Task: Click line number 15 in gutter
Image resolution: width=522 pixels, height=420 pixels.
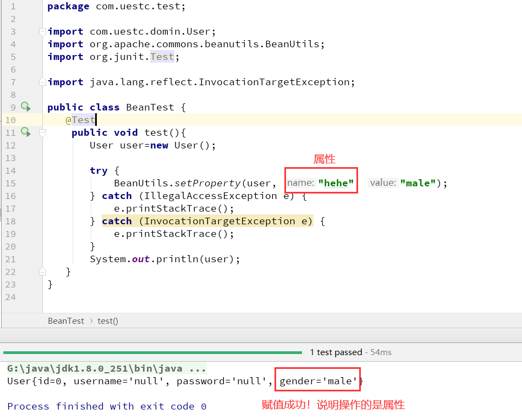Action: point(10,184)
